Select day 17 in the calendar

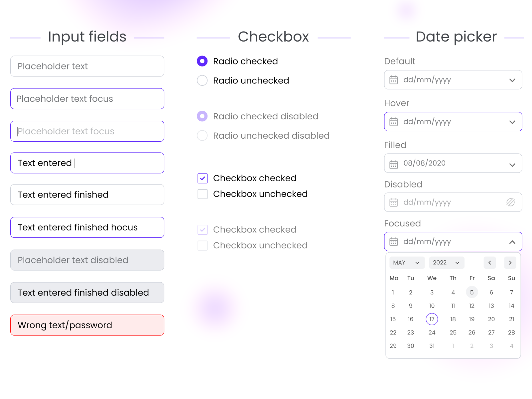432,319
